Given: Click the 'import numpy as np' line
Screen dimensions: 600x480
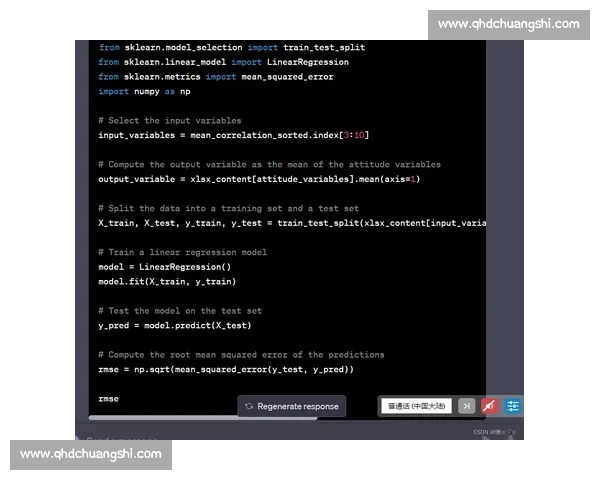Looking at the screenshot, I should pyautogui.click(x=144, y=91).
